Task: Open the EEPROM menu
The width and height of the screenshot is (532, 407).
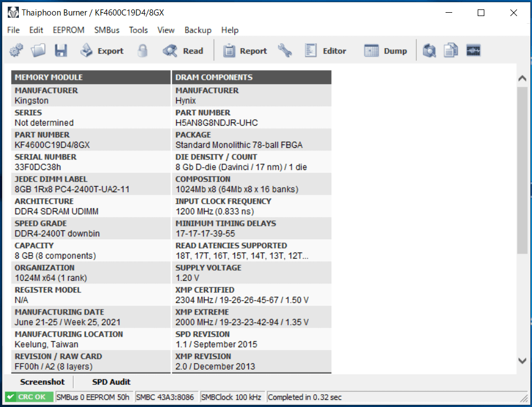Action: pyautogui.click(x=69, y=30)
